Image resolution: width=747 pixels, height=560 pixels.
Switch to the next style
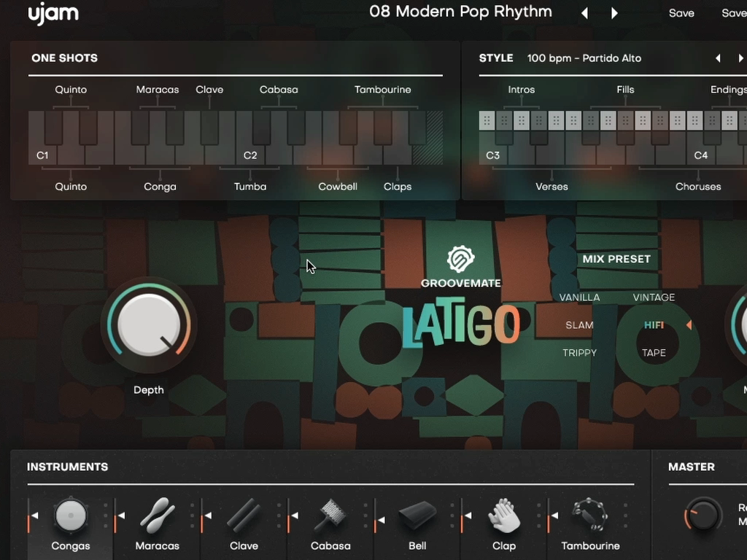(x=741, y=58)
